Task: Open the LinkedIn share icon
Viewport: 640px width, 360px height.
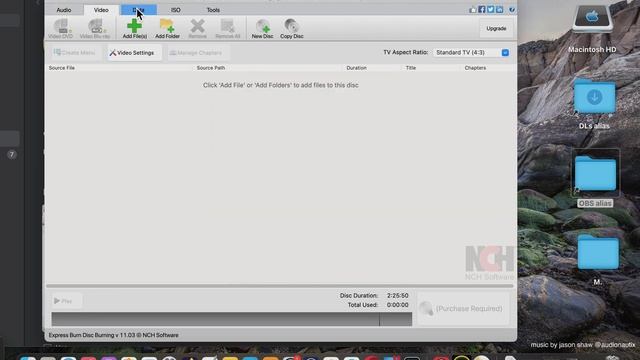Action: pyautogui.click(x=500, y=9)
